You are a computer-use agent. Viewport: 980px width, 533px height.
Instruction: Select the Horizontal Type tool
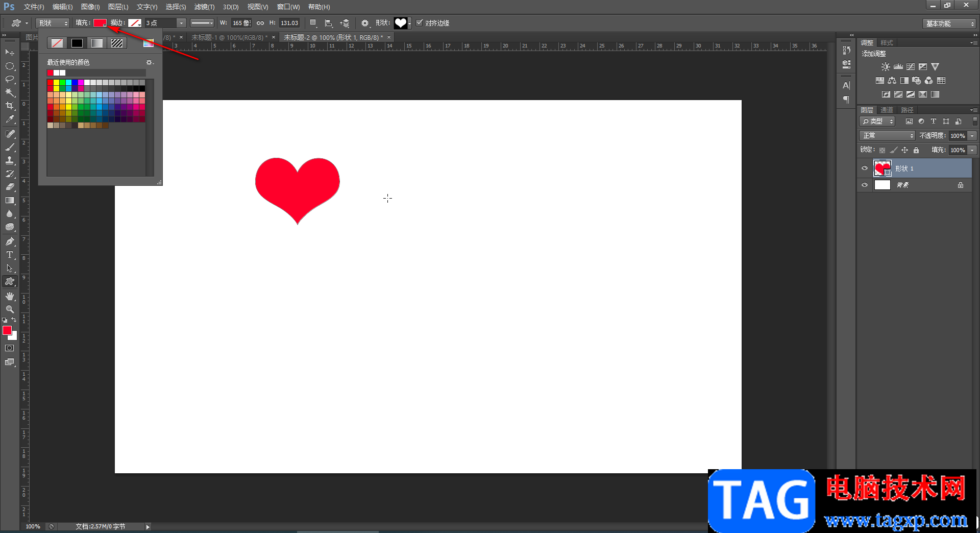click(10, 255)
